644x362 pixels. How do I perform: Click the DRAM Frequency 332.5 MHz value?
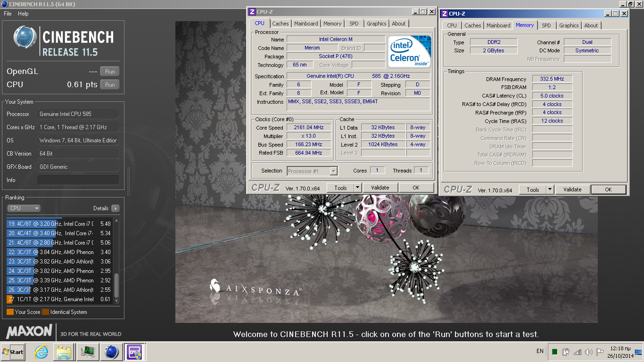[x=552, y=79]
